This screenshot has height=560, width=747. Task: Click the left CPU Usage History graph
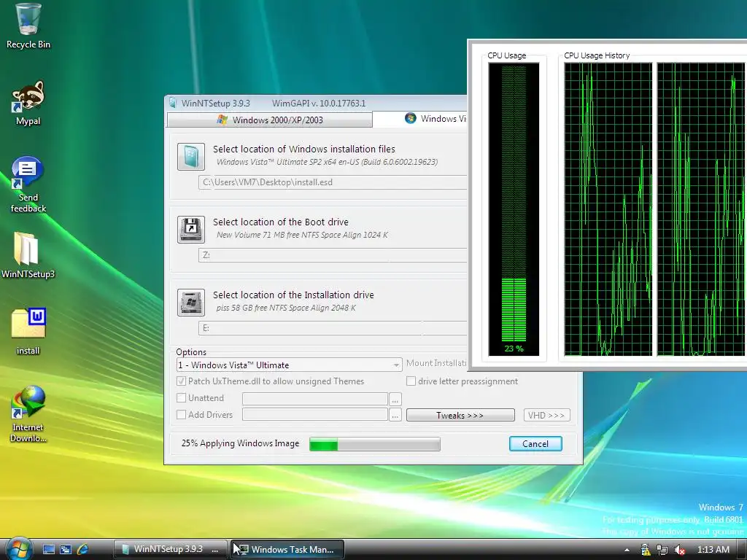pyautogui.click(x=608, y=209)
